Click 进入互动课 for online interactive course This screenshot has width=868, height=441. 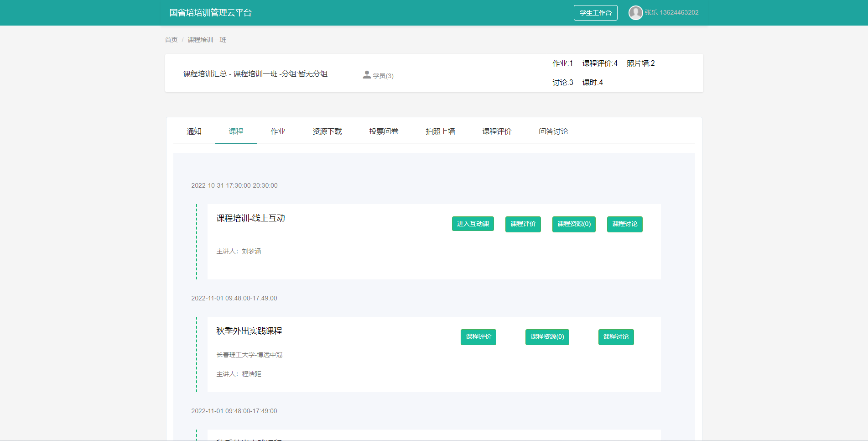pos(473,224)
